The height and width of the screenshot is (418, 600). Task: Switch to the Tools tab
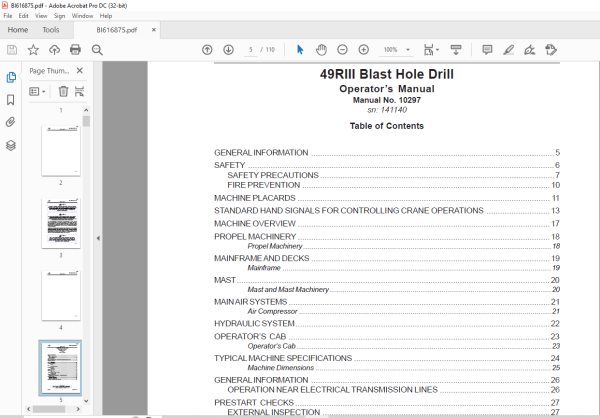click(x=51, y=30)
